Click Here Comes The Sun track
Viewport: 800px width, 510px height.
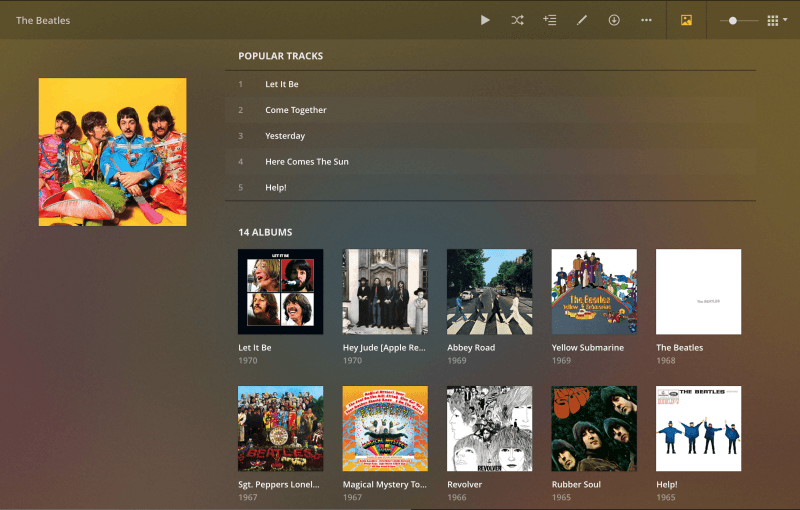click(307, 162)
